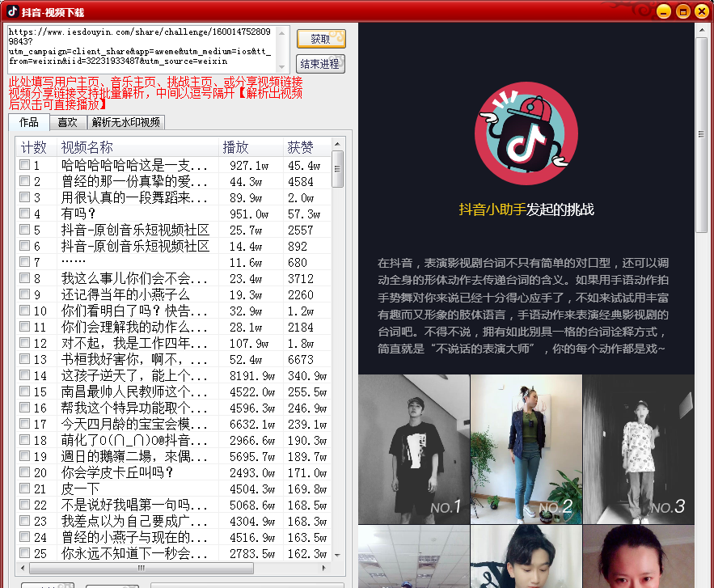Screen dimensions: 714x588
Task: Select video '南昌最帅人民教师这个...'
Action: click(x=134, y=391)
